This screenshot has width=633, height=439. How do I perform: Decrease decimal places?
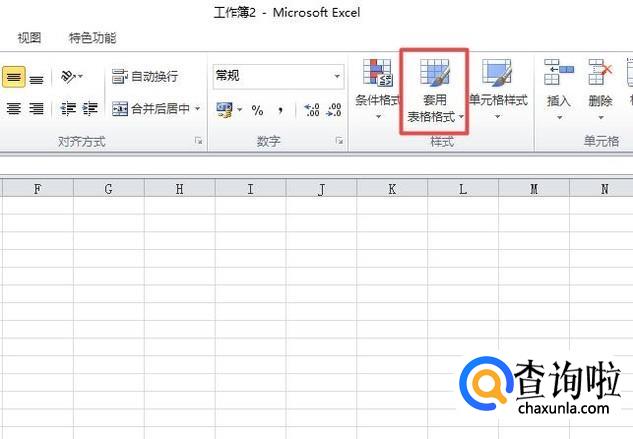tap(334, 110)
